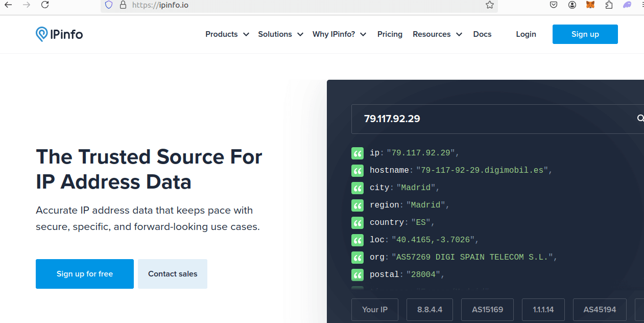Go to the Docs page

coord(482,34)
